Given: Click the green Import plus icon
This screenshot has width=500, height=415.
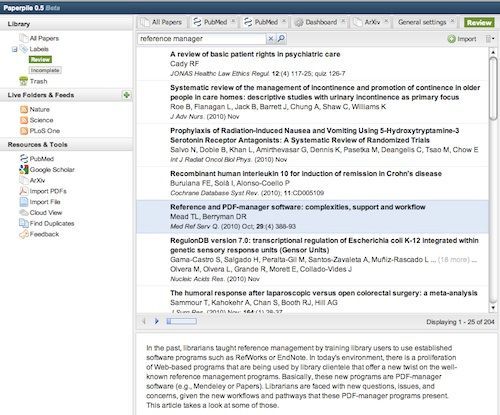Looking at the screenshot, I should 451,39.
